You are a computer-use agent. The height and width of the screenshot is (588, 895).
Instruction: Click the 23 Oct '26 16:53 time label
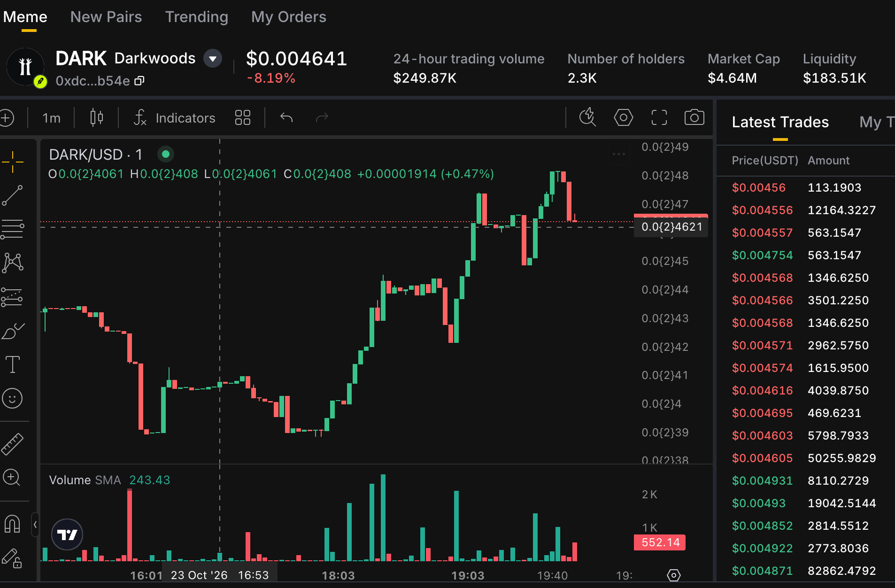pos(220,575)
